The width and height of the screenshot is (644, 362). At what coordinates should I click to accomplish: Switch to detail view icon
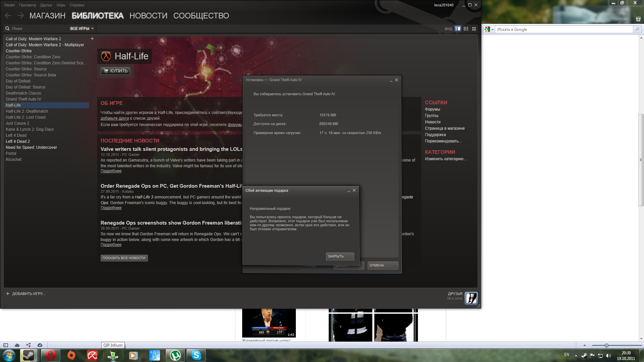click(x=458, y=29)
